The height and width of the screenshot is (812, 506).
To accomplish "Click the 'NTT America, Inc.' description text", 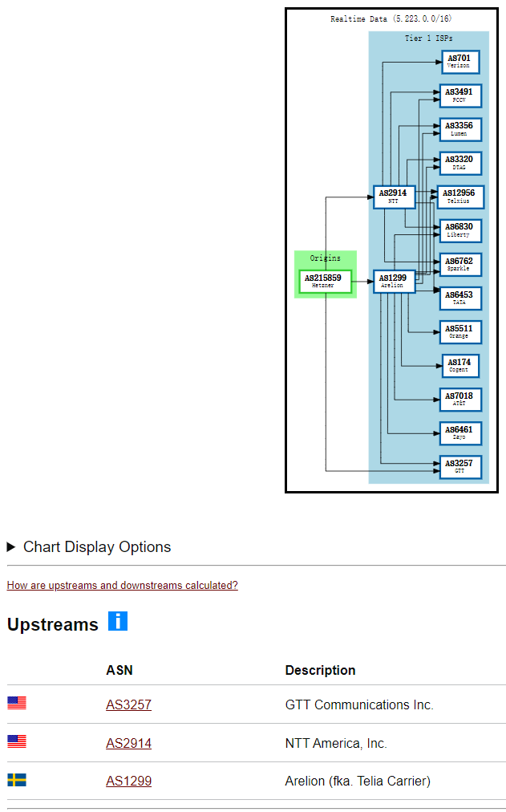I will [x=336, y=743].
